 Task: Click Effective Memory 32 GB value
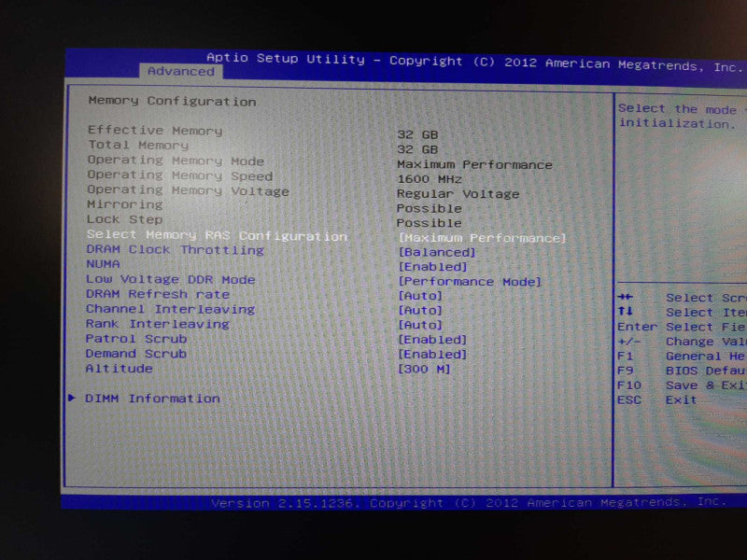(417, 134)
